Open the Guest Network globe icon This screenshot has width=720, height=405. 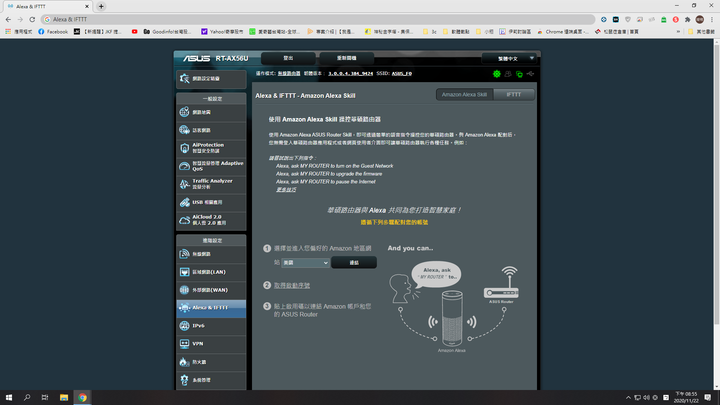[x=185, y=130]
